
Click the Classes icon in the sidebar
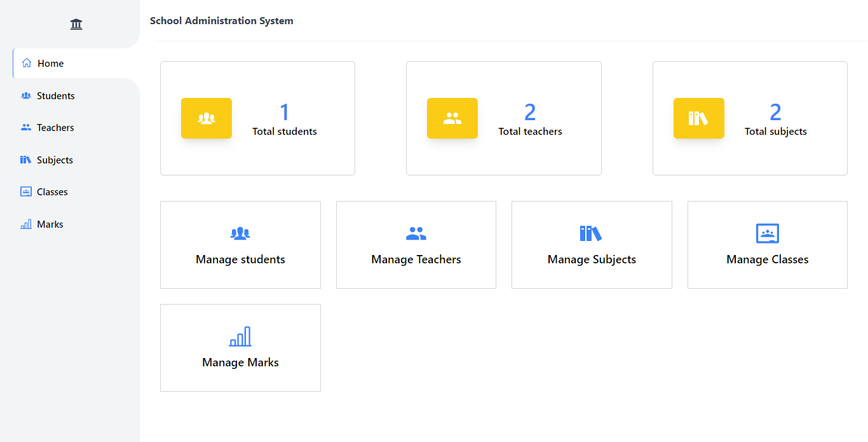tap(25, 191)
